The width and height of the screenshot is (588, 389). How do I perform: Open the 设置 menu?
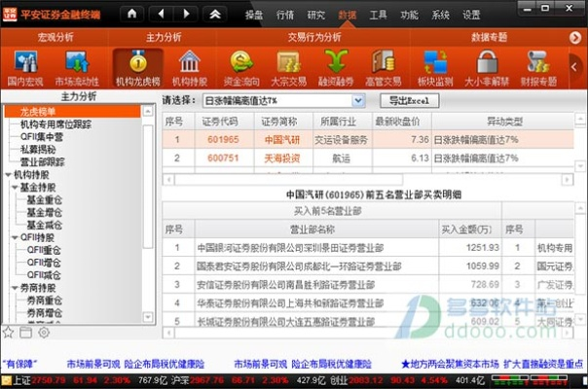click(471, 15)
